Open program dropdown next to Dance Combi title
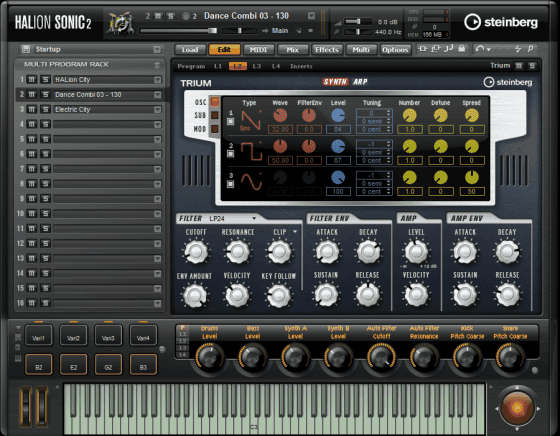 pos(311,16)
